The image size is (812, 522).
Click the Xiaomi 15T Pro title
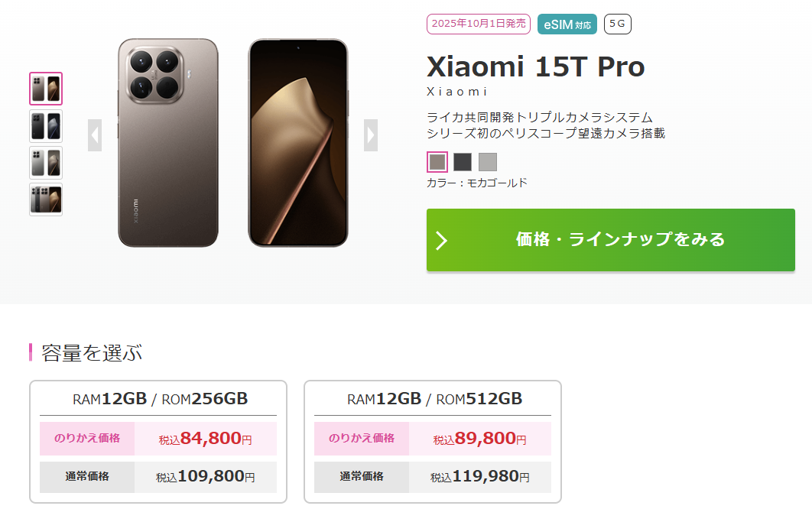[x=535, y=67]
